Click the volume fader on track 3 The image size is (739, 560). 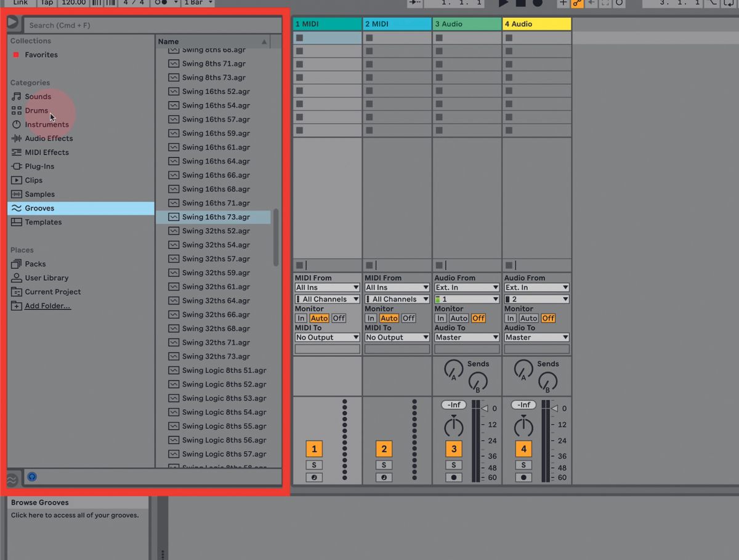454,426
